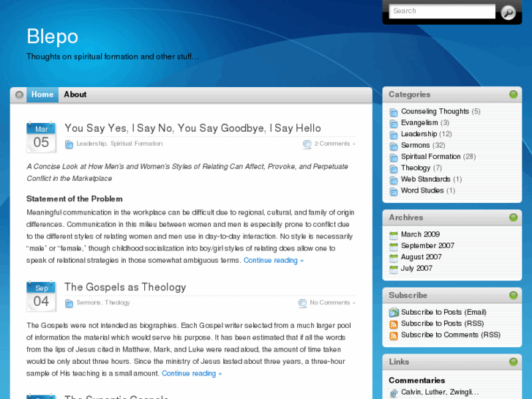Click folder icon beside Theology in sidebar
This screenshot has width=532, height=399.
pos(394,169)
